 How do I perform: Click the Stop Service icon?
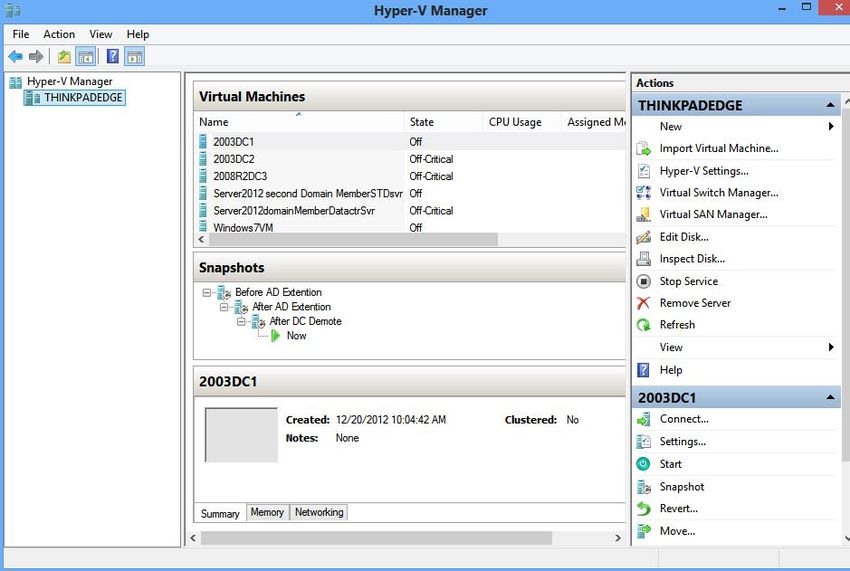(x=643, y=281)
